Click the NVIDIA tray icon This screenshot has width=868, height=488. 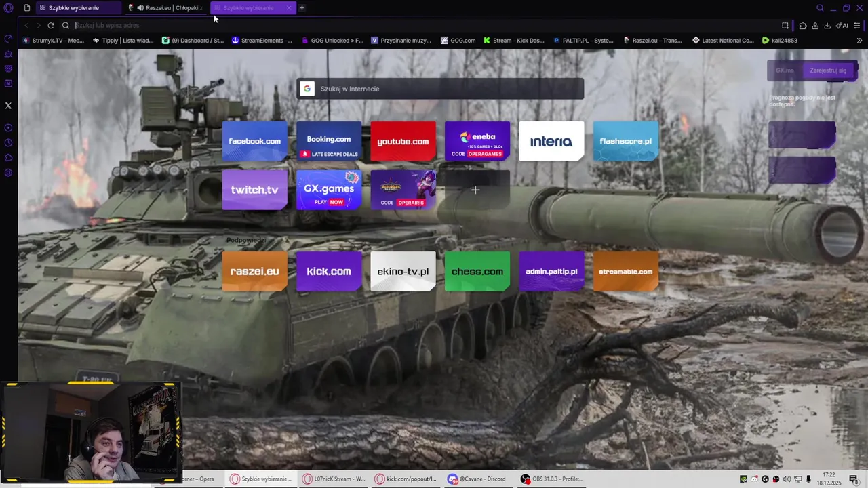pyautogui.click(x=743, y=479)
